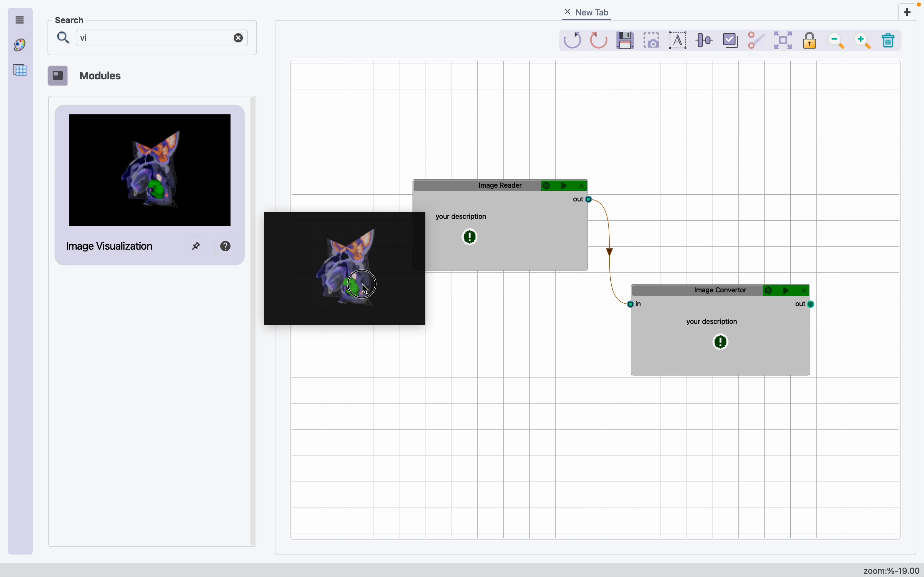Toggle the canvas lock padlock

pyautogui.click(x=810, y=40)
